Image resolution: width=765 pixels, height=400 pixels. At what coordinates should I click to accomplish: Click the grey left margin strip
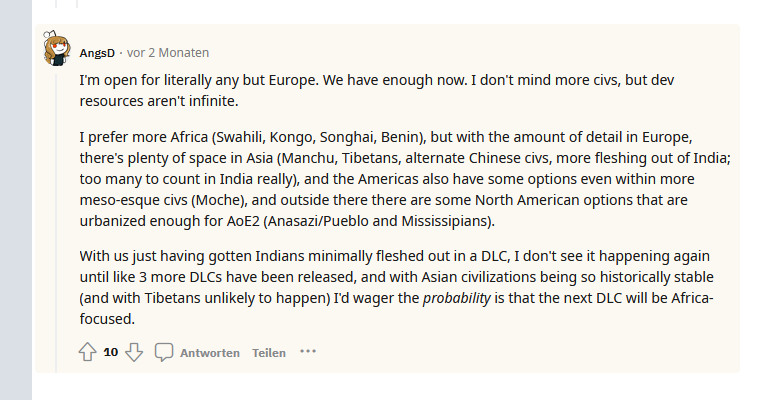pyautogui.click(x=16, y=200)
